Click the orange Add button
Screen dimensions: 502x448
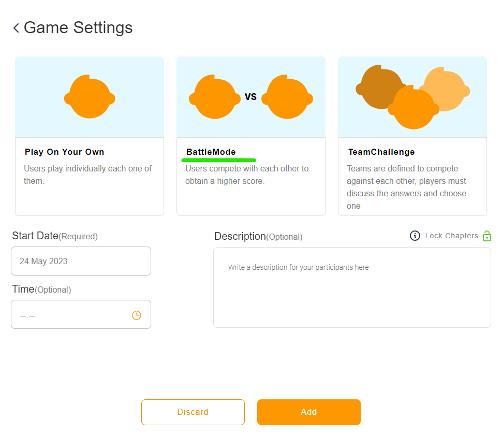(x=309, y=412)
